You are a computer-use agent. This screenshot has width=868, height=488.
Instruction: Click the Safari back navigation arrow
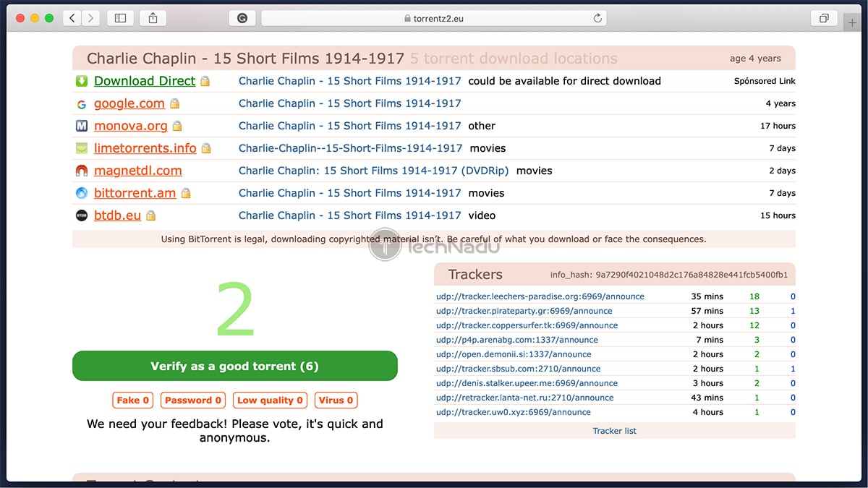pyautogui.click(x=72, y=18)
